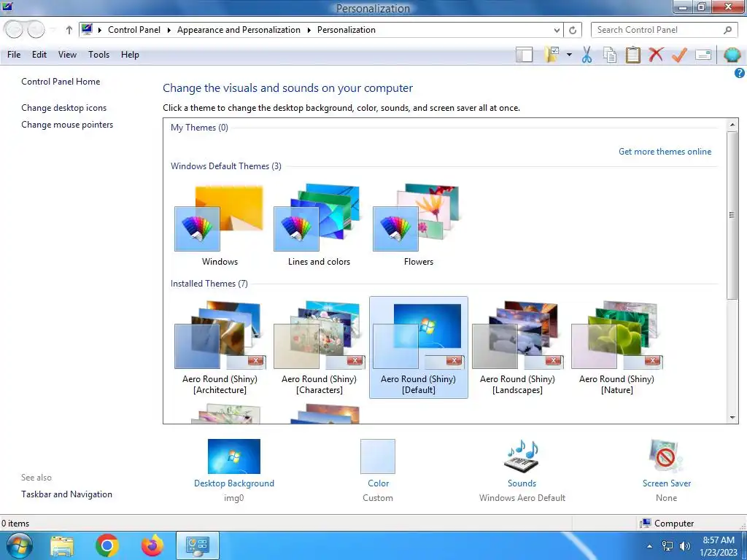Open Change desktop icons link
This screenshot has height=560, width=747.
click(64, 108)
